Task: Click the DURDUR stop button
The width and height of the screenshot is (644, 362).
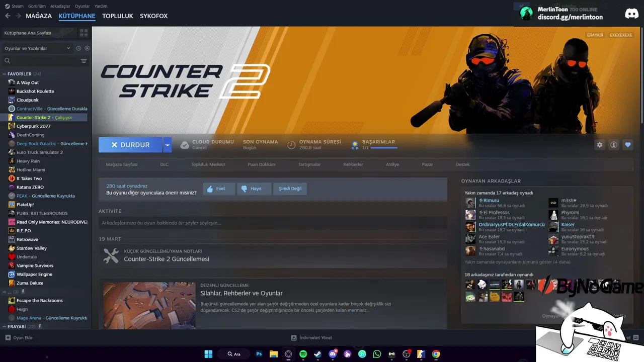Action: pyautogui.click(x=130, y=145)
